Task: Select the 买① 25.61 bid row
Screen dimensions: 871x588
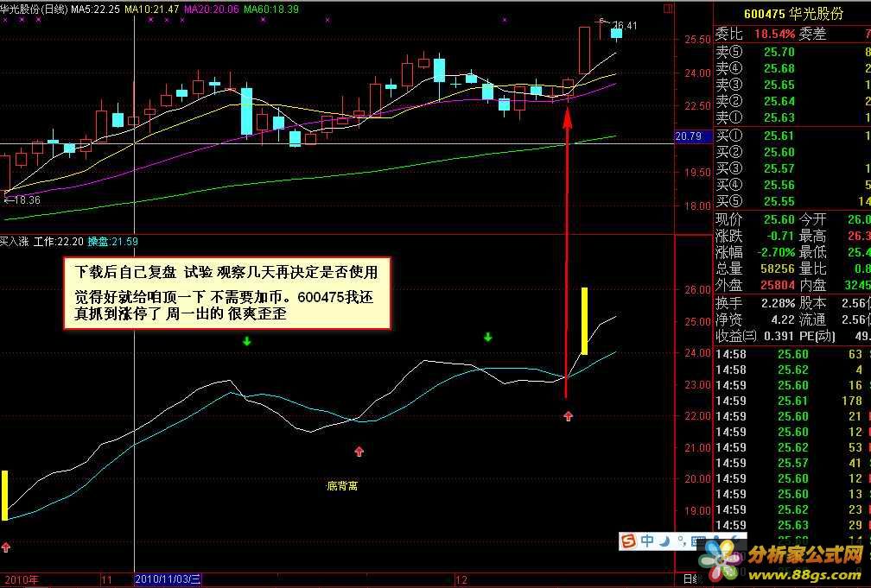Action: 792,136
